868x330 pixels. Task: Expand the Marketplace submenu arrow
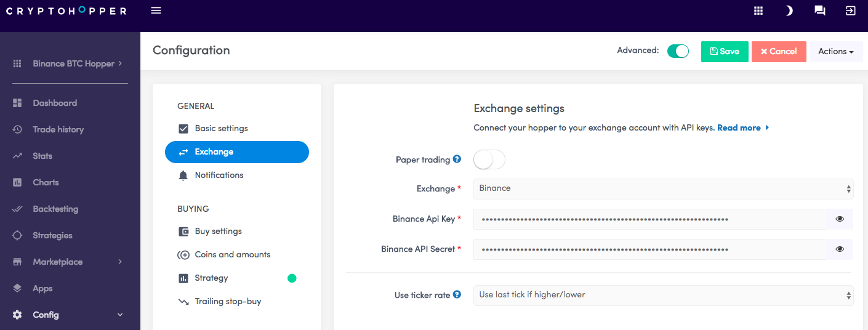120,262
